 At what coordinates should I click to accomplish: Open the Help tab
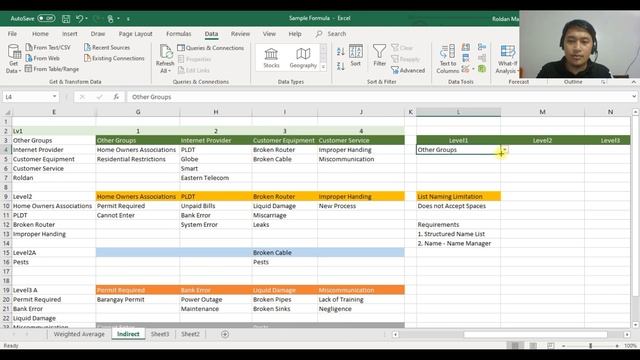click(295, 34)
